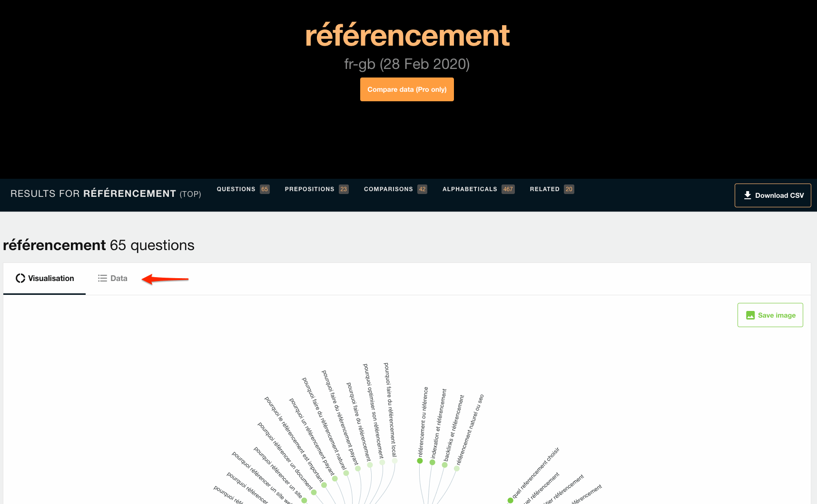Click the 467 alphabeticals count badge
Image resolution: width=817 pixels, height=504 pixels.
(508, 189)
